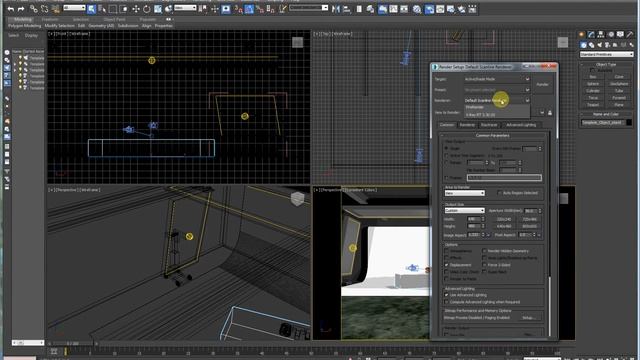This screenshot has height=360, width=640.
Task: Click the 640x480 size preset button
Action: [504, 227]
